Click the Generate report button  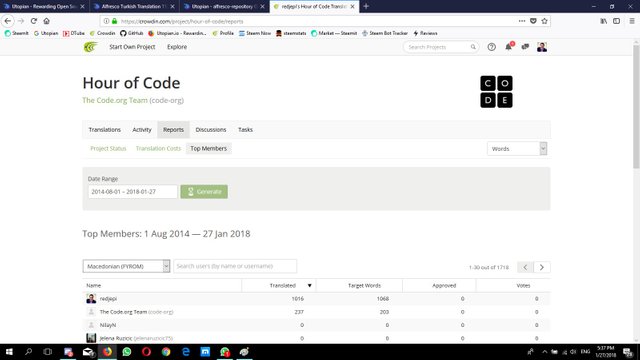coord(204,191)
